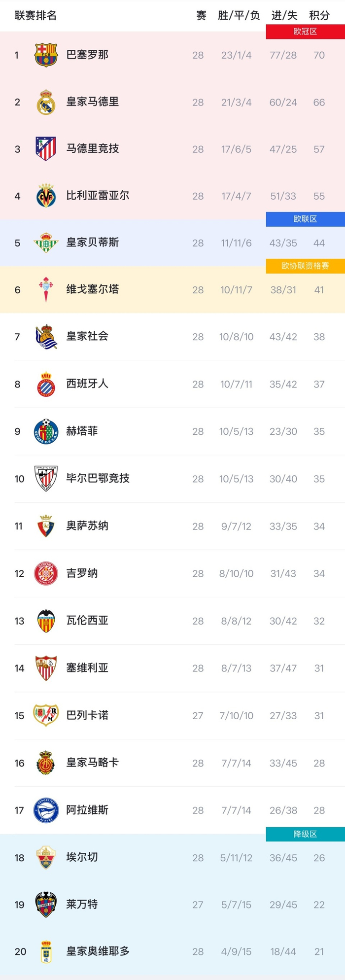Viewport: 345px width, 980px height.
Task: Click the red 欧冠区 label
Action: coord(305,32)
